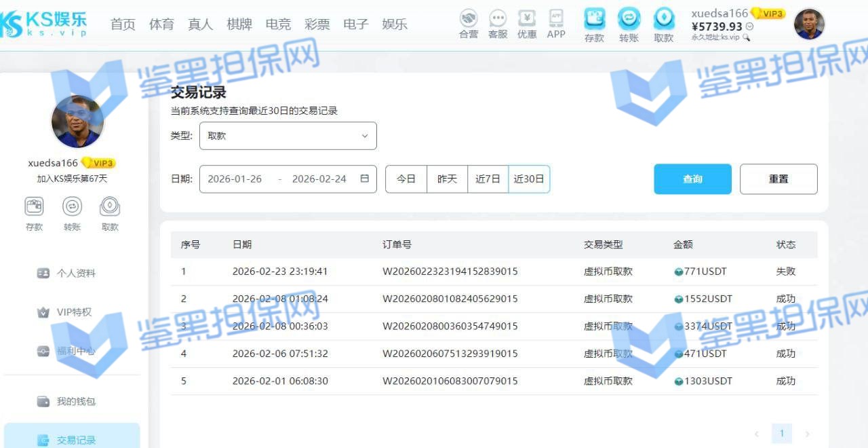Viewport: 868px width, 448px height.
Task: Click the blue 取款 withdraw icon in header
Action: (664, 19)
